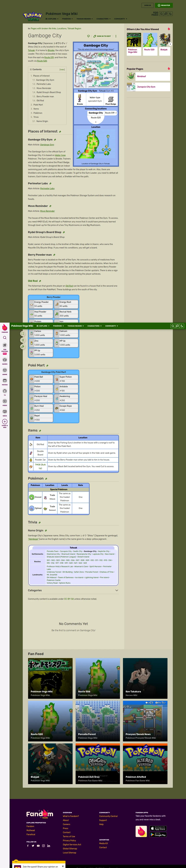Expand Tohoak Region menu under the wiki title

coord(84,19)
